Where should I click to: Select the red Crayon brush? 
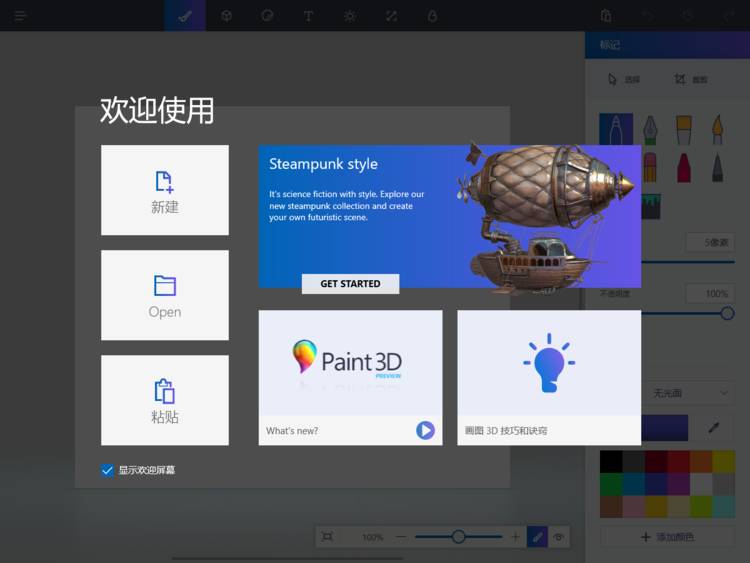point(684,167)
